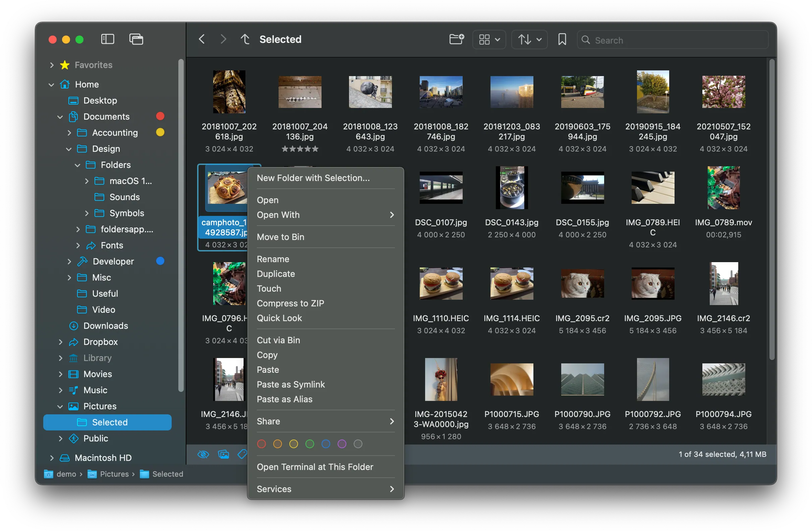Collapse the Design folder in sidebar
This screenshot has width=812, height=531.
click(x=69, y=149)
